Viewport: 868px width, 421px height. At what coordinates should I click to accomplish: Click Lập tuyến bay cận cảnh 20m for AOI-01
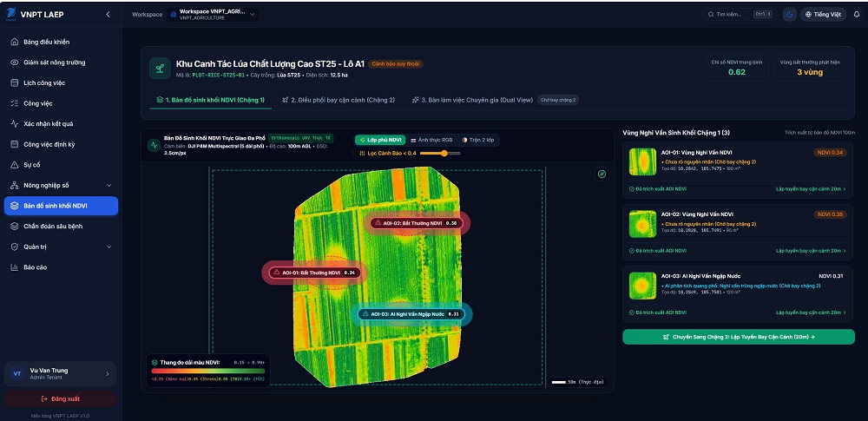tap(811, 189)
